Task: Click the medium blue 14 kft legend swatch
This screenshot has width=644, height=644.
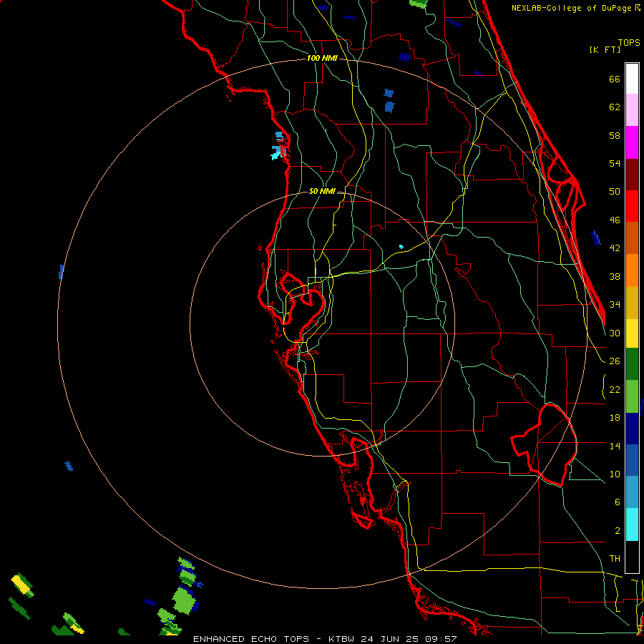Action: coord(632,460)
